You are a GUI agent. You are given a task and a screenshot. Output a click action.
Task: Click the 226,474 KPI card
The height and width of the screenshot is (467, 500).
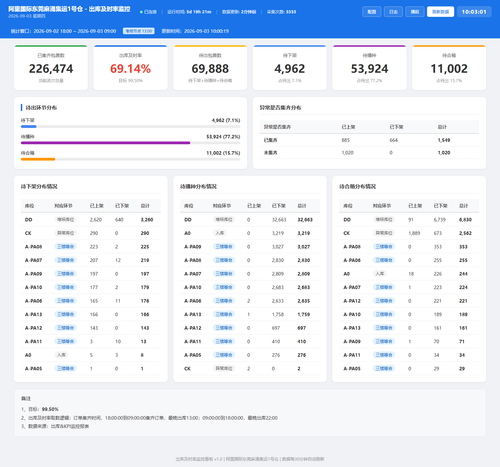tap(51, 68)
